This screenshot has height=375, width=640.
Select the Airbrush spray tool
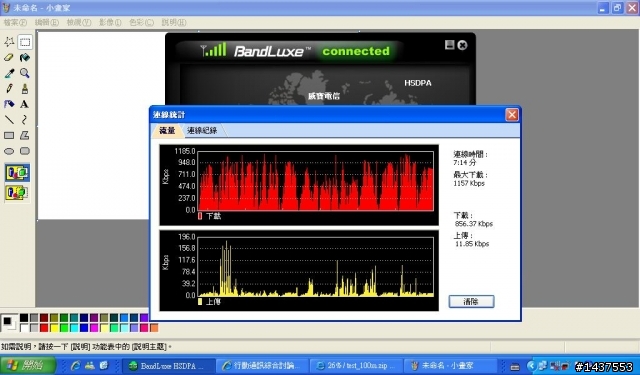point(9,104)
